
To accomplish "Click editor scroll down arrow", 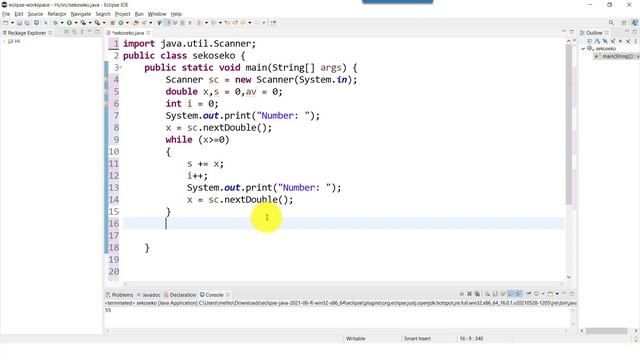I will tap(569, 277).
